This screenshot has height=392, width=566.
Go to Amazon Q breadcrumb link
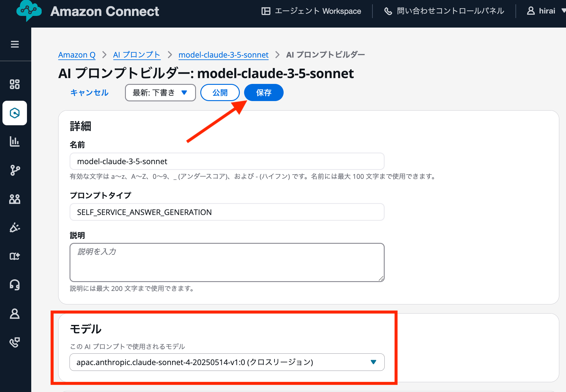click(77, 55)
